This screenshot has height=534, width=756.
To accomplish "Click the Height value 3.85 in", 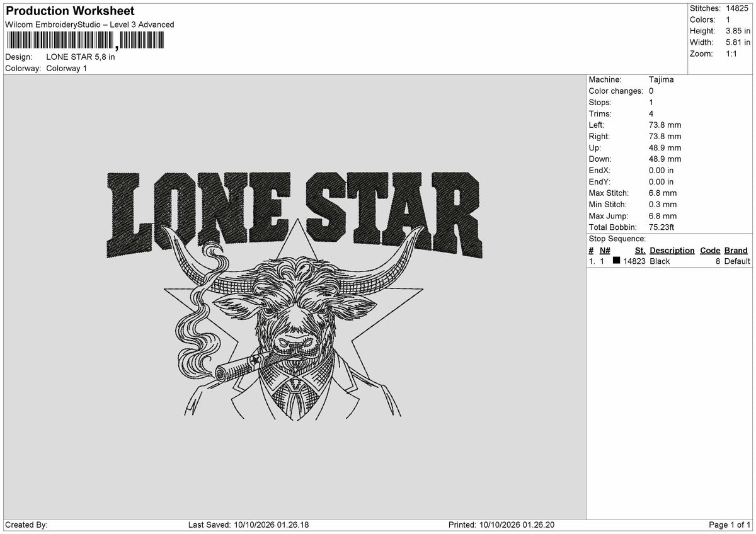I will click(x=738, y=31).
